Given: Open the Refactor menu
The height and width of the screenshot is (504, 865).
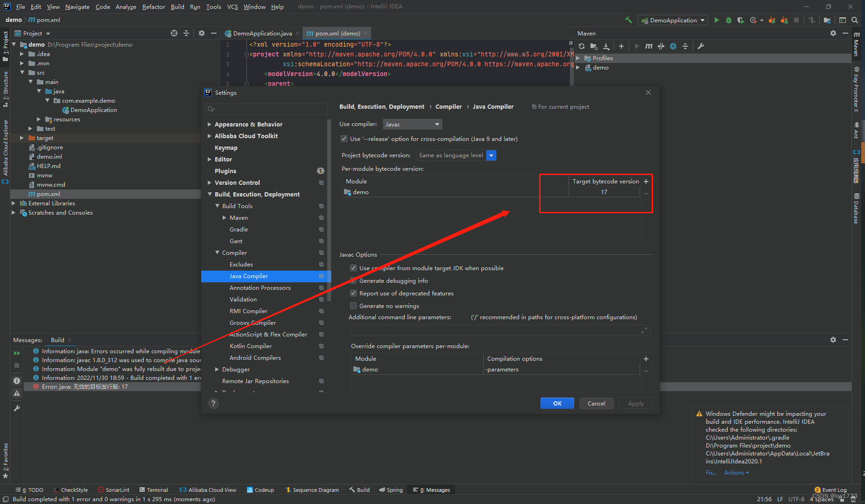Looking at the screenshot, I should click(154, 7).
